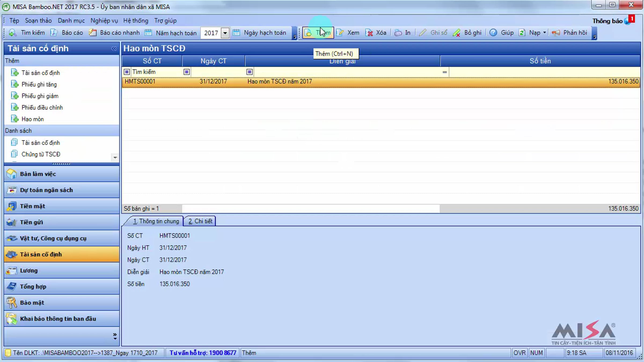Select the Tài sản cố định module button
The image size is (644, 362).
pos(62,254)
